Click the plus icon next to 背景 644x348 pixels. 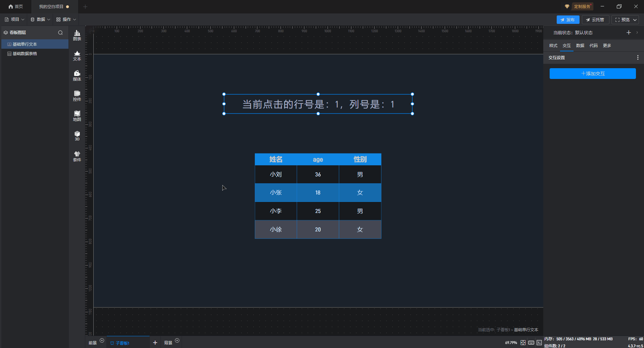point(177,341)
